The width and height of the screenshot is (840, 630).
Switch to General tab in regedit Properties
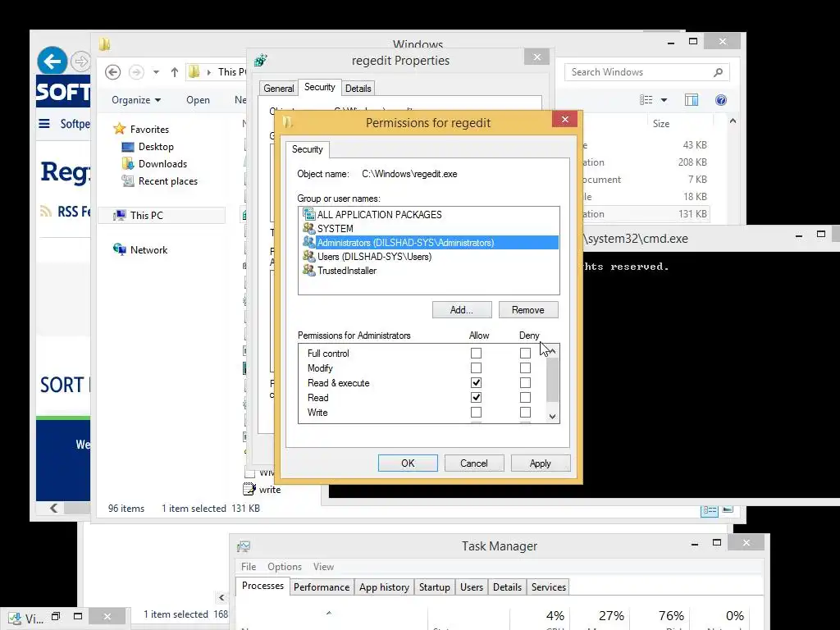279,89
